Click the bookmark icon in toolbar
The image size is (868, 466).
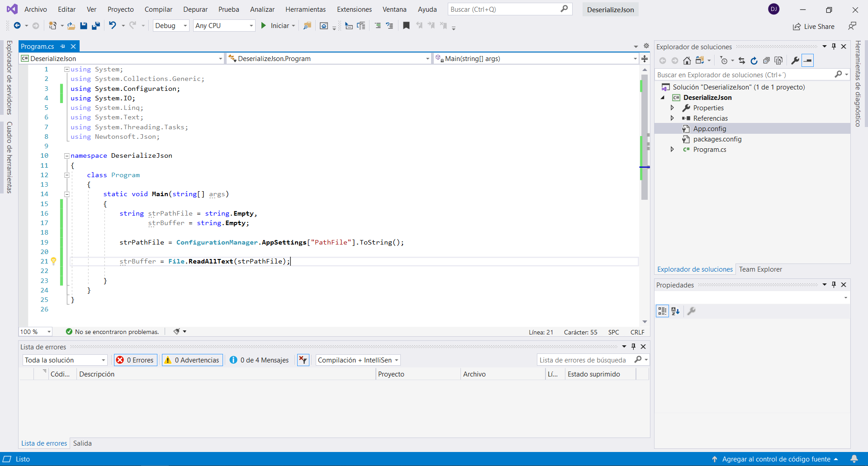click(406, 26)
